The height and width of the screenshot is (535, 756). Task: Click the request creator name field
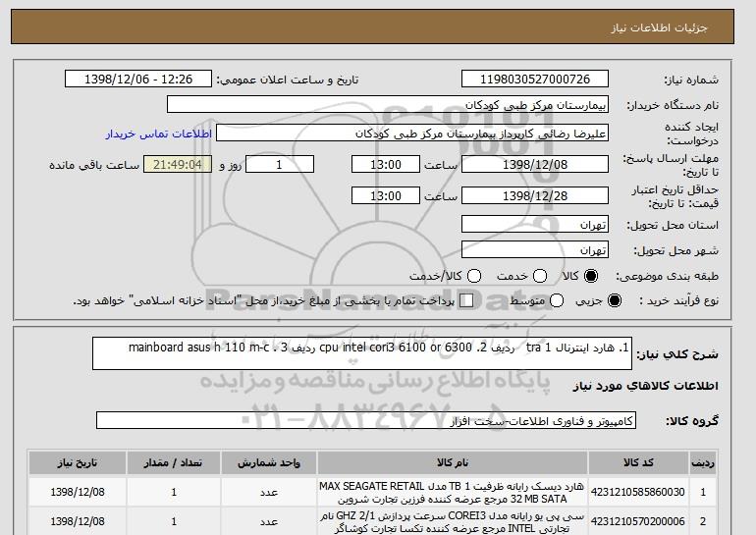tap(412, 134)
